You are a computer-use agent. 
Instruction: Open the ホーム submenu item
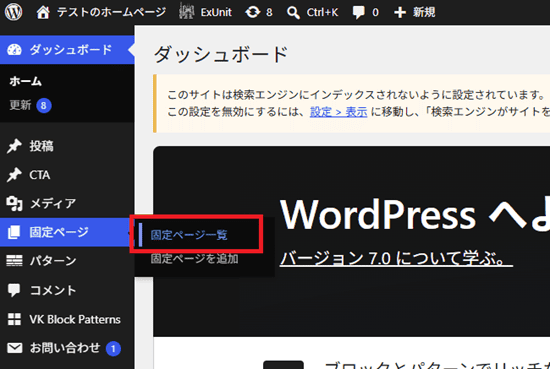point(26,81)
